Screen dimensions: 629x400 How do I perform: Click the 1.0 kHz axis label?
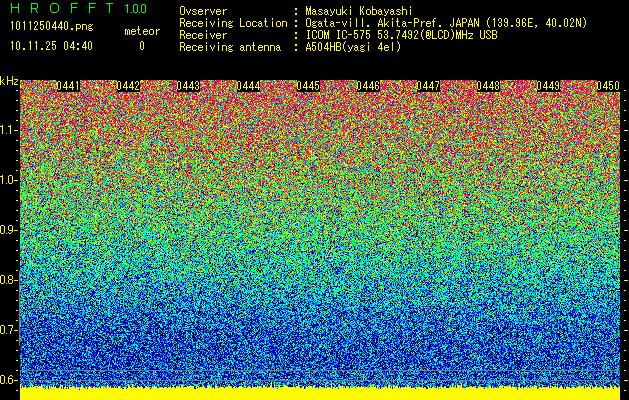tap(8, 180)
